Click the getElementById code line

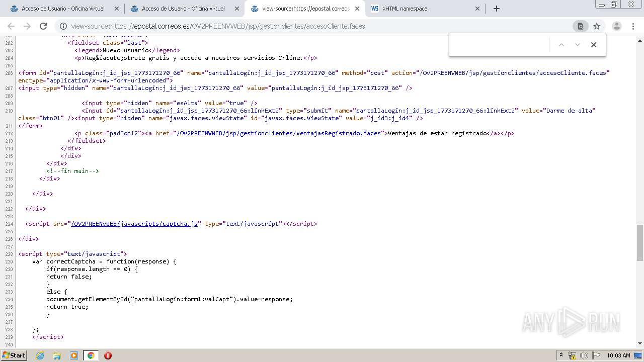[x=170, y=299]
